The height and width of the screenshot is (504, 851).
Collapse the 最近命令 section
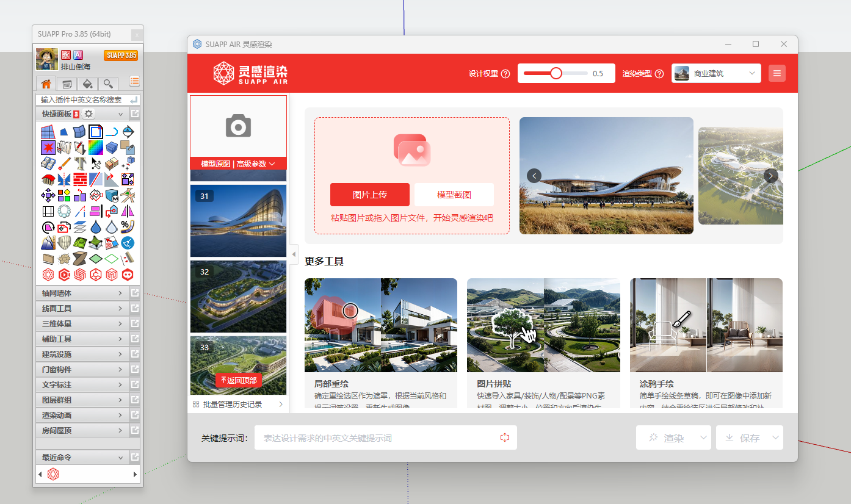click(x=120, y=457)
